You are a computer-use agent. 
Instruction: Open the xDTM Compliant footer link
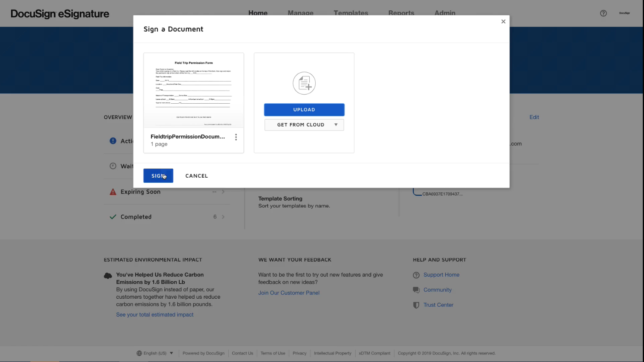point(375,353)
